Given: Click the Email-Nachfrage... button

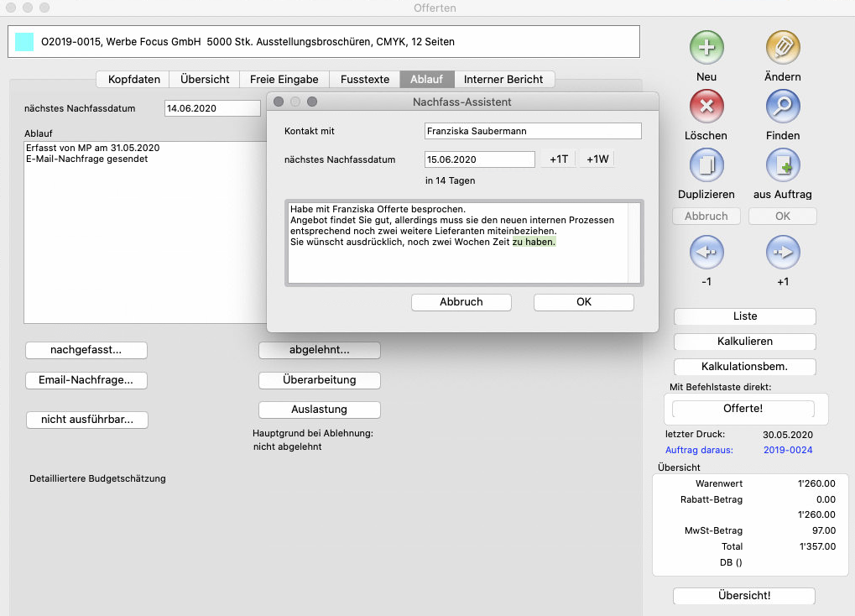Looking at the screenshot, I should pos(86,380).
